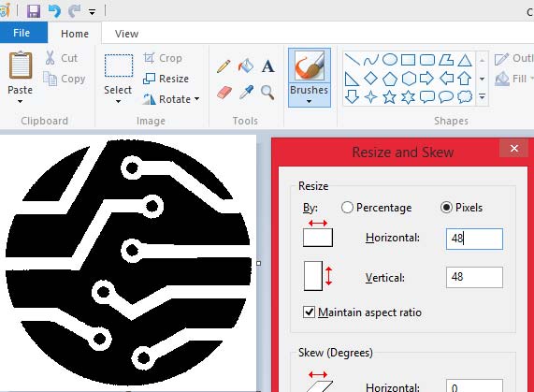This screenshot has height=392, width=534.
Task: Click the Cut button
Action: pos(62,58)
